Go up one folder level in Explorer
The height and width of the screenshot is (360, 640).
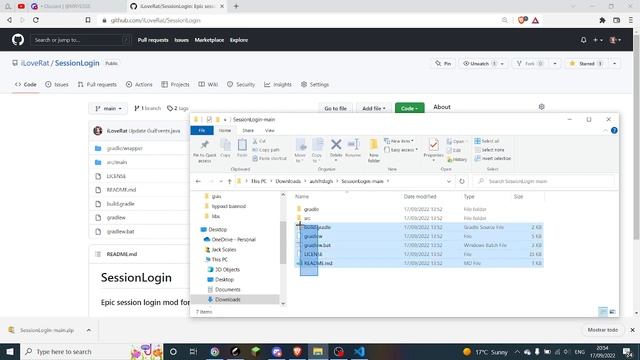[229, 181]
